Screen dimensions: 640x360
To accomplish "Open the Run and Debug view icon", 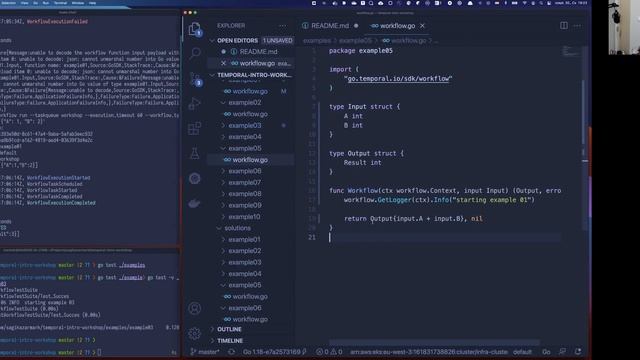I will click(x=195, y=104).
